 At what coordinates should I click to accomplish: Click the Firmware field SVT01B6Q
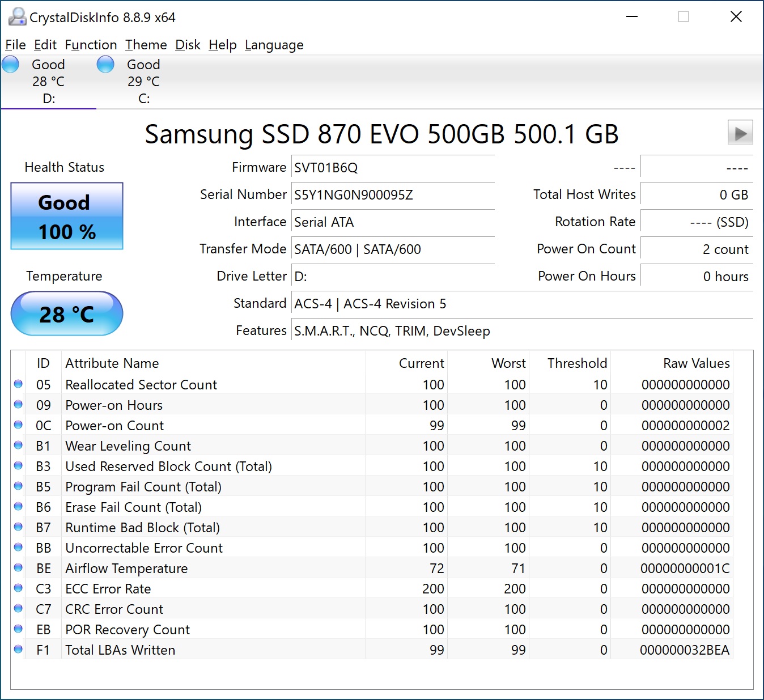point(393,168)
